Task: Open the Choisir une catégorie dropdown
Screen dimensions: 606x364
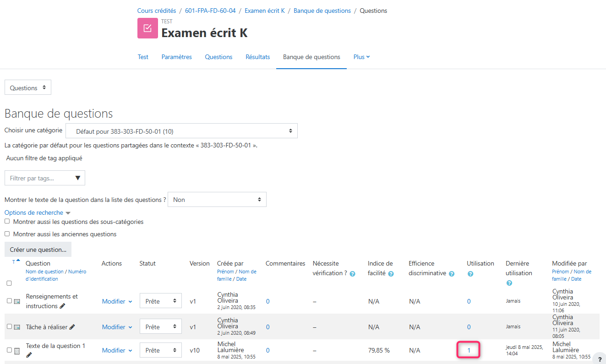Action: [x=181, y=131]
